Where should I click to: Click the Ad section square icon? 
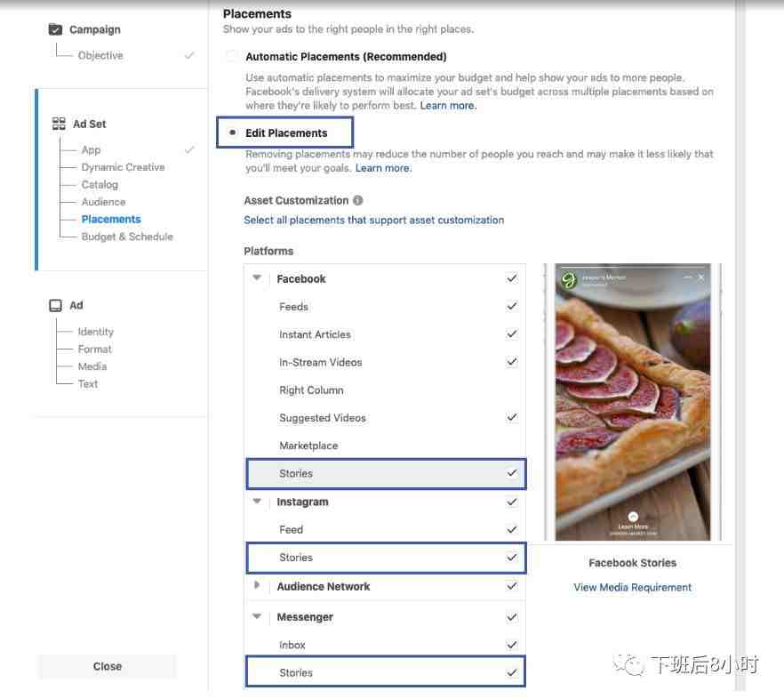point(56,305)
